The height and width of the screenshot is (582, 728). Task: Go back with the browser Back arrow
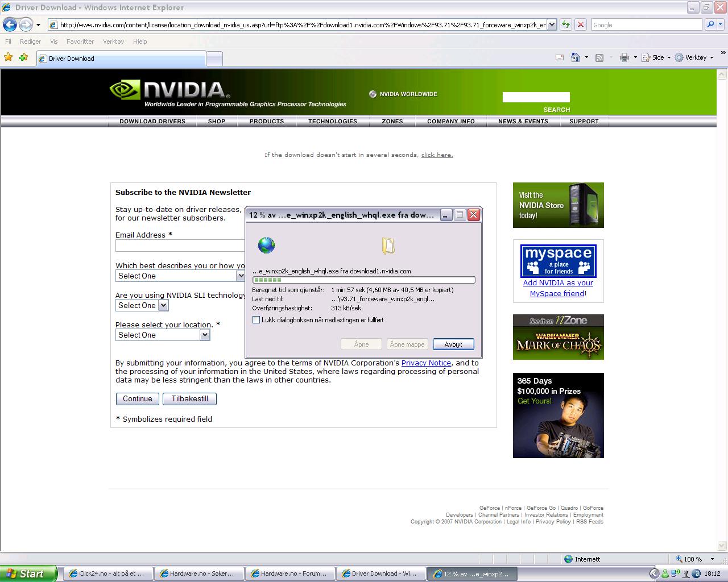[10, 24]
